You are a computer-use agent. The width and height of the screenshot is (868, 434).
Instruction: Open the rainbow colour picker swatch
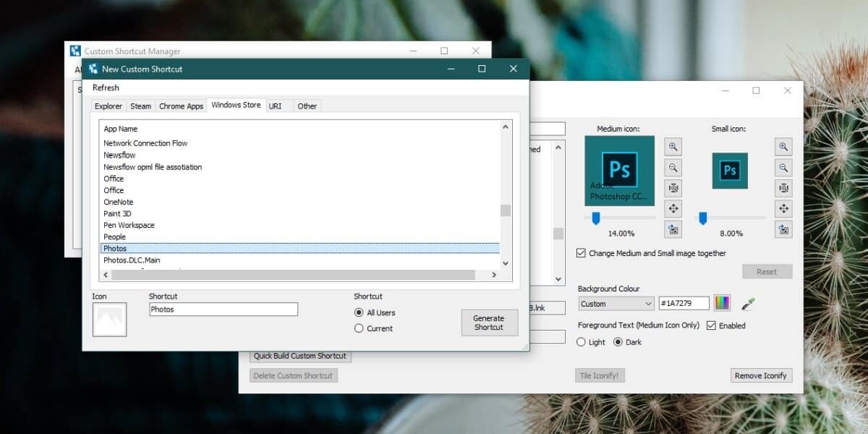pyautogui.click(x=722, y=303)
